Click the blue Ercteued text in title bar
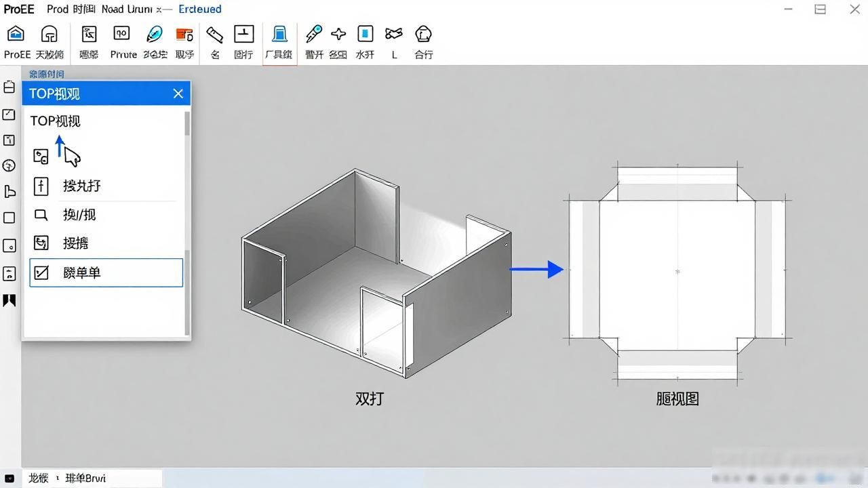This screenshot has height=488, width=868. point(200,9)
